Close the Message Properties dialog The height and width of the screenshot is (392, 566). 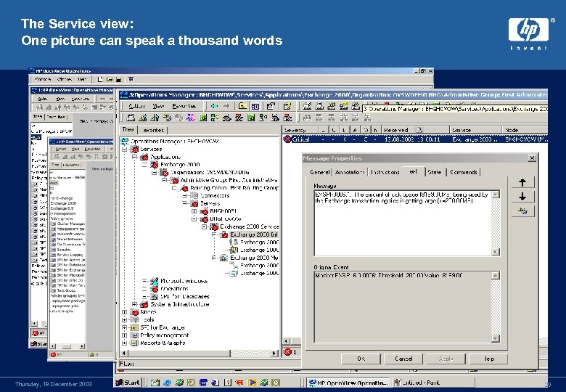[x=532, y=158]
